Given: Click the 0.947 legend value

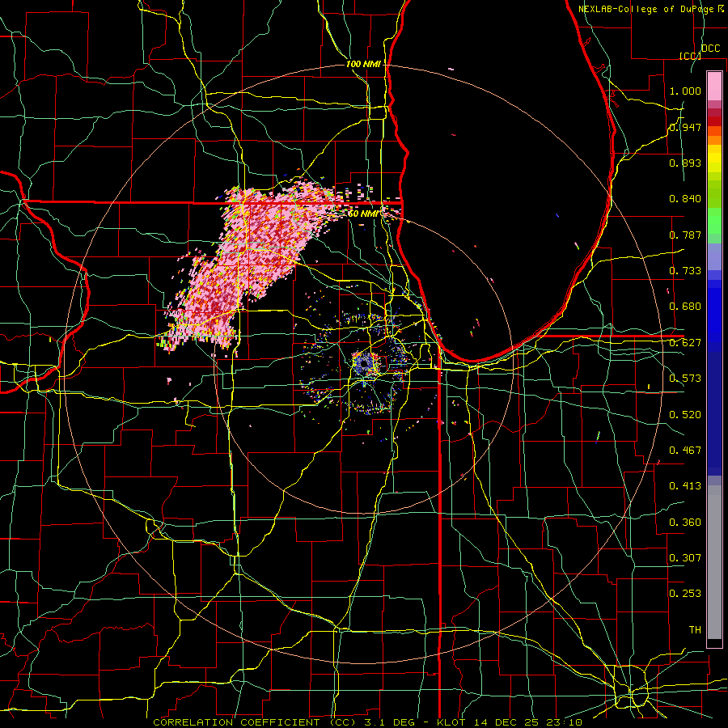Looking at the screenshot, I should (685, 127).
